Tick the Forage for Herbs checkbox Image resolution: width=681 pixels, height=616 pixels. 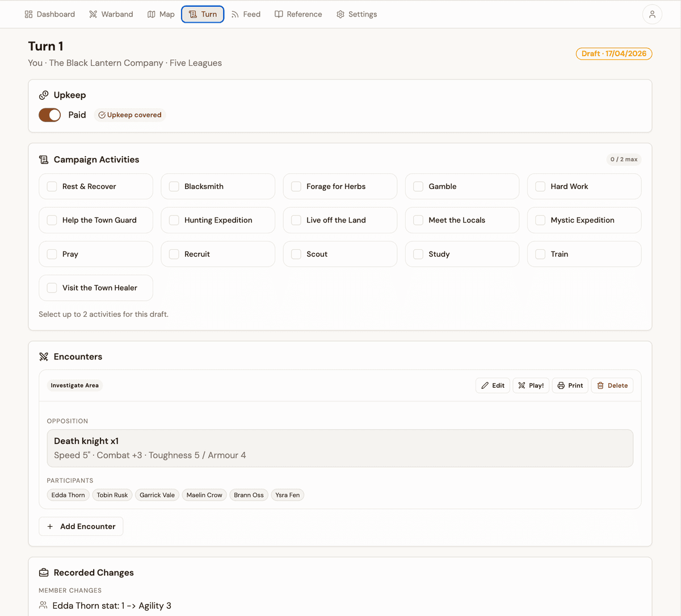click(296, 186)
